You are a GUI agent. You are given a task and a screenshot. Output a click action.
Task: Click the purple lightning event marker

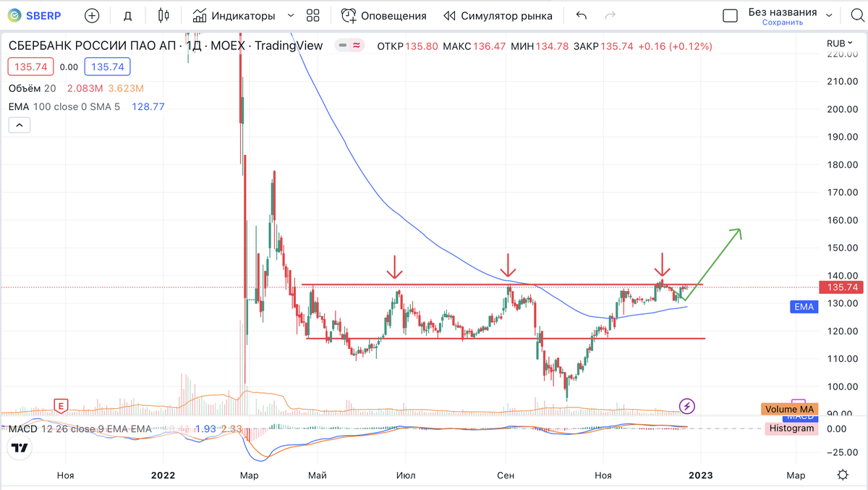click(x=686, y=405)
